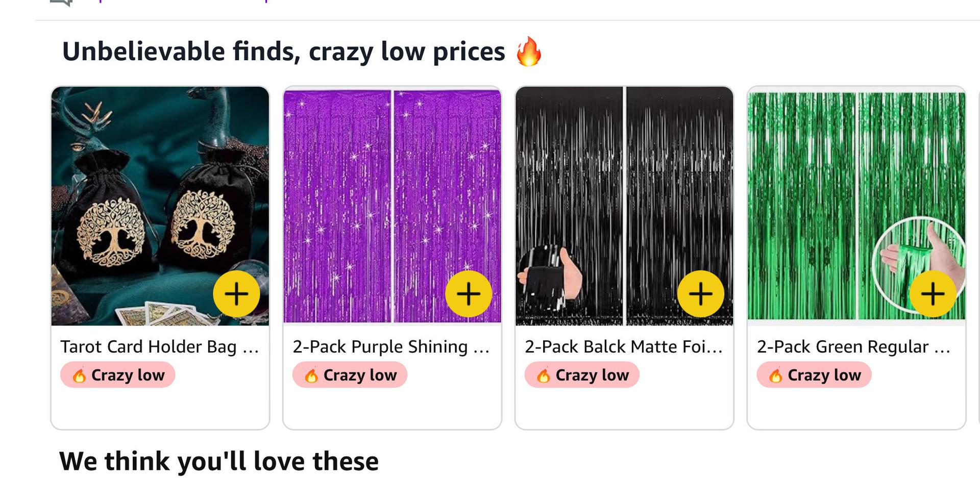Image resolution: width=980 pixels, height=500 pixels.
Task: Add 2-Pack Black Matte Foil curtain to cart
Action: [701, 294]
